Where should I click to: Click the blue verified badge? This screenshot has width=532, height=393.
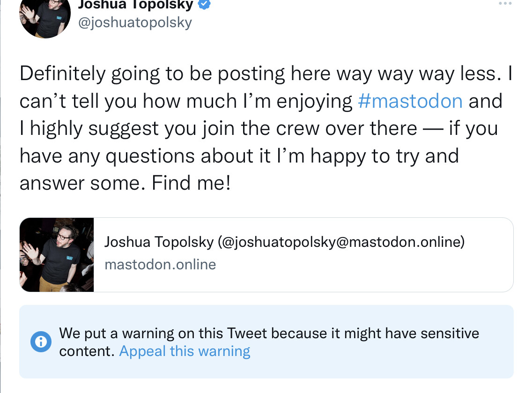pyautogui.click(x=205, y=5)
